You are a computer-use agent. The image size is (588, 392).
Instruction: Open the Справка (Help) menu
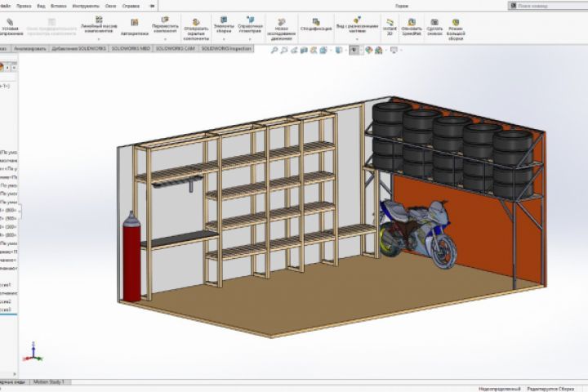pos(131,6)
